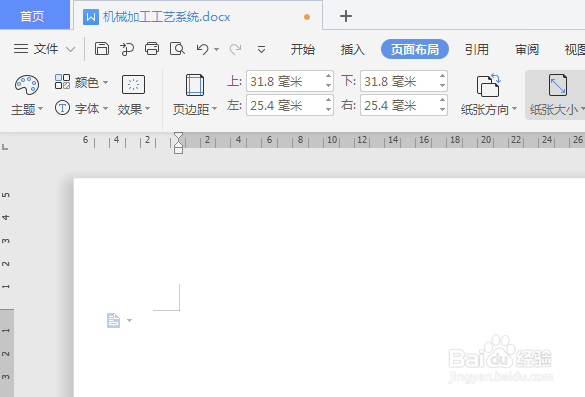Decrease the top margin with down spinner
The height and width of the screenshot is (397, 585).
click(328, 86)
